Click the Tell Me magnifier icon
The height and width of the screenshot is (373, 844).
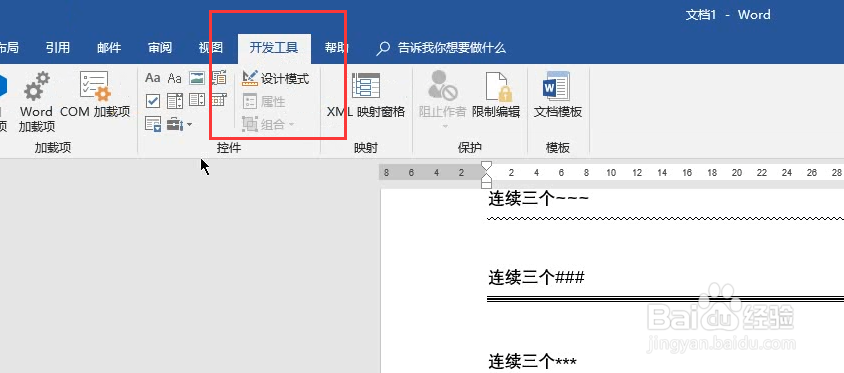[383, 48]
